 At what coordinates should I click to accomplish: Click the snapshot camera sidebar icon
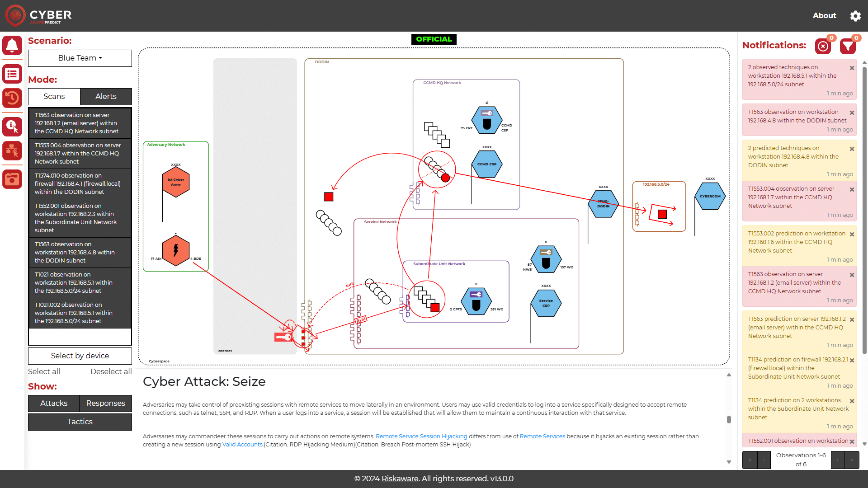coord(12,179)
